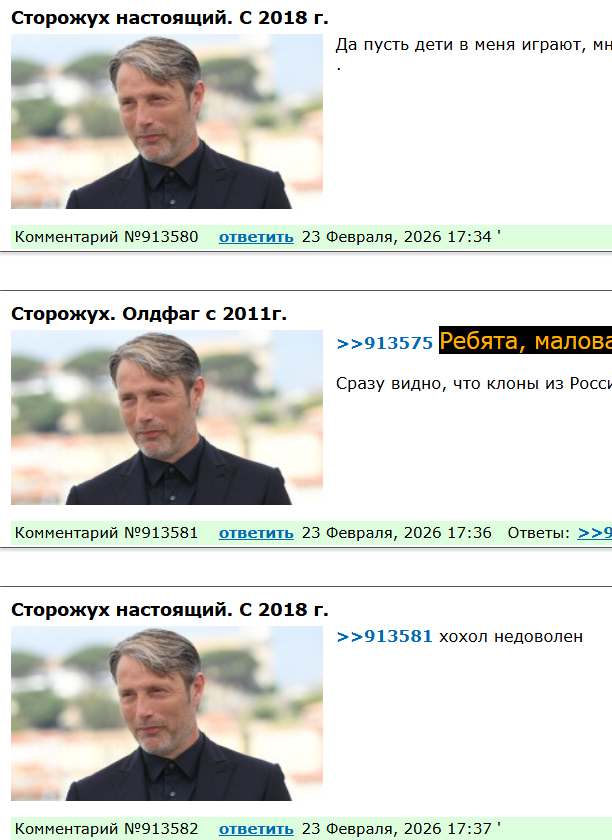Click 'ответить' under comment №913582
612x840 pixels.
pyautogui.click(x=256, y=829)
